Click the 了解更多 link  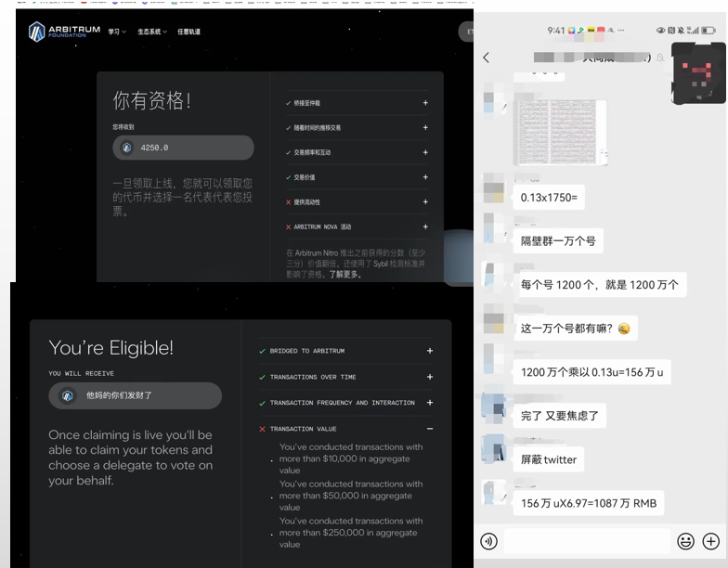click(345, 275)
